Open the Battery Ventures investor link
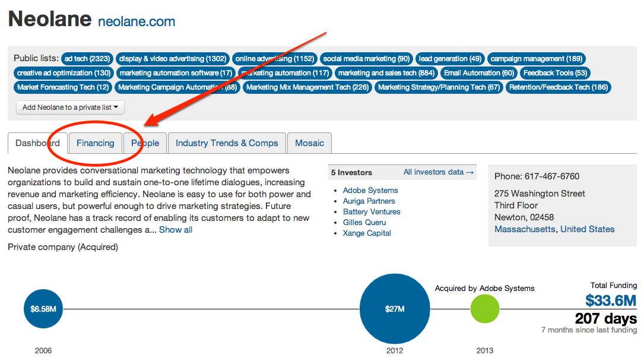 pos(372,212)
